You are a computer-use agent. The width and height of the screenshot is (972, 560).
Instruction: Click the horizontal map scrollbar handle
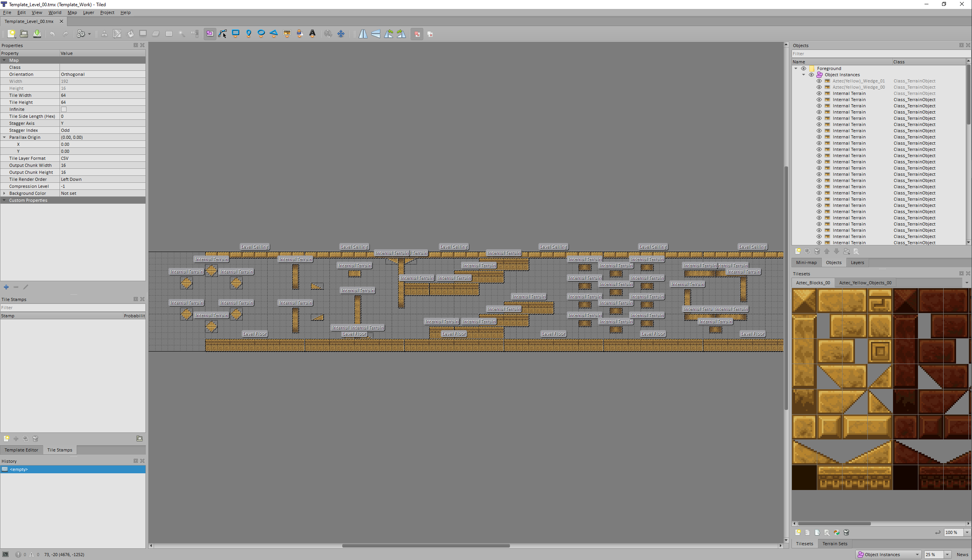pyautogui.click(x=426, y=546)
